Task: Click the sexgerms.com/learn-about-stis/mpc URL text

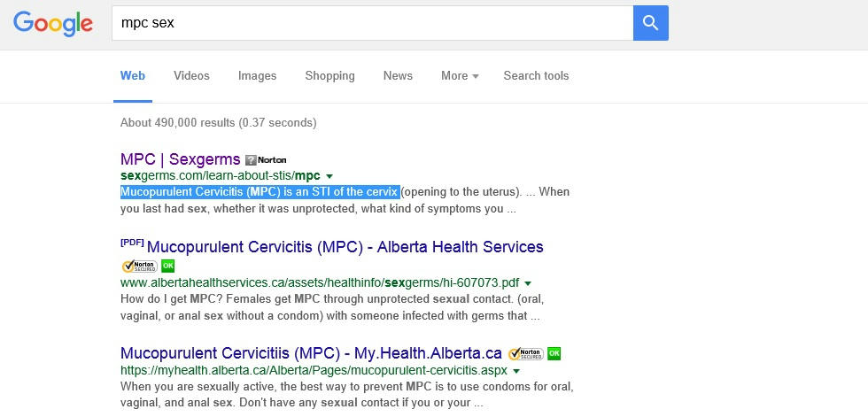Action: click(221, 176)
